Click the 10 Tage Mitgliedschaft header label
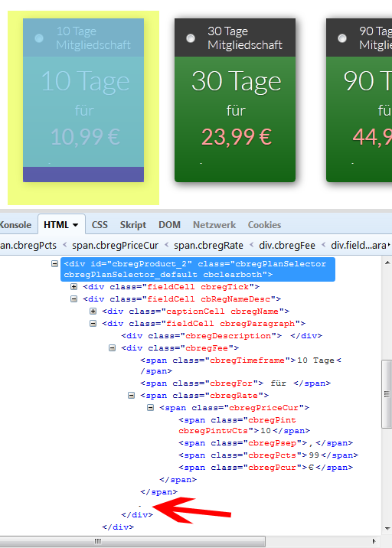 click(x=93, y=38)
